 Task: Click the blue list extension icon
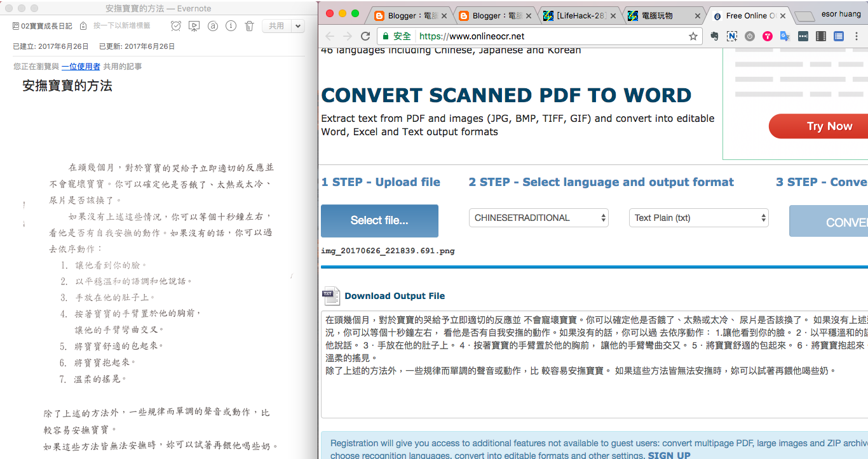(839, 36)
